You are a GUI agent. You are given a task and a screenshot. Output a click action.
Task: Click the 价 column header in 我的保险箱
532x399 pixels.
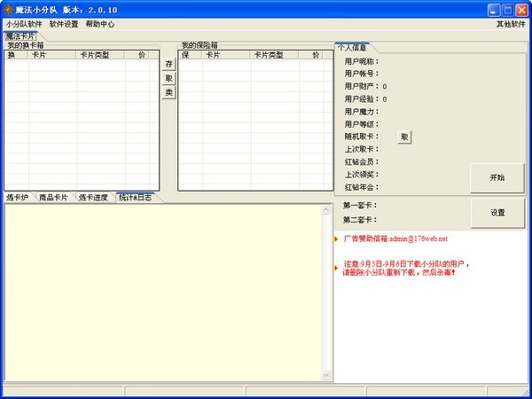(x=311, y=55)
